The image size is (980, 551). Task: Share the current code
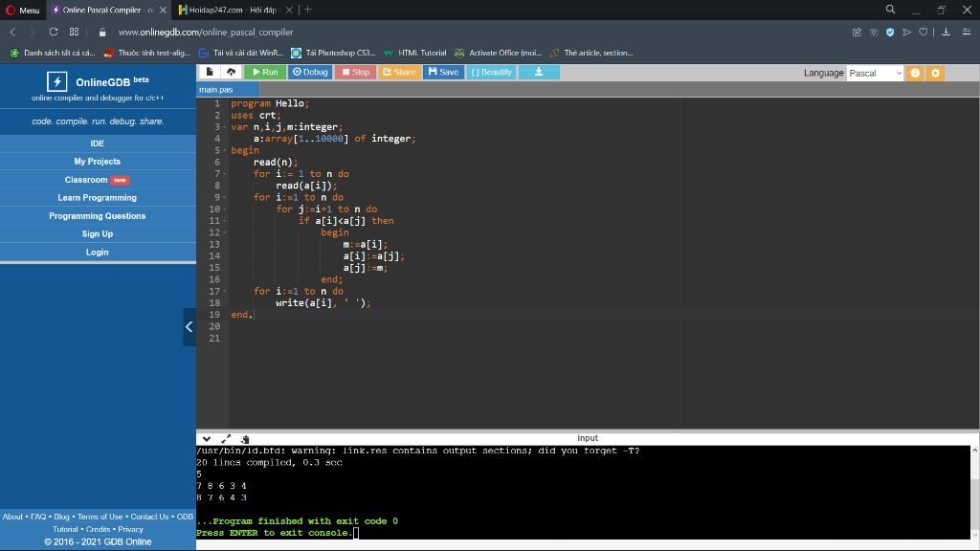pyautogui.click(x=399, y=72)
